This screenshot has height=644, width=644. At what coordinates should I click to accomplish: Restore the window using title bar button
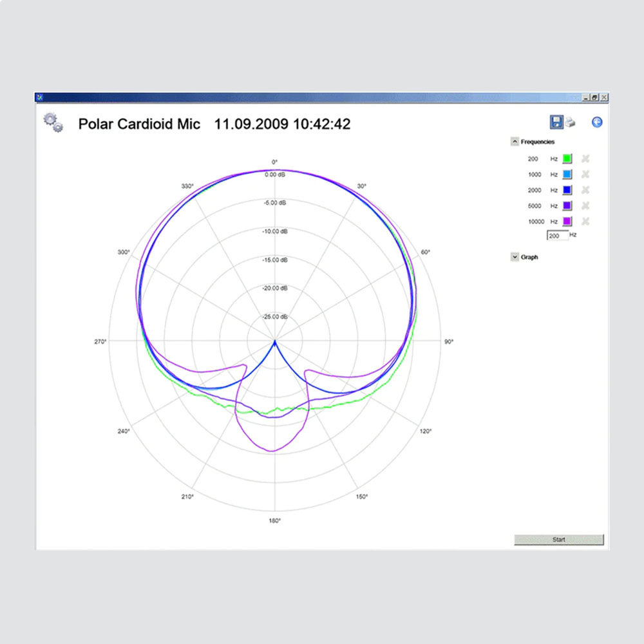tap(594, 97)
